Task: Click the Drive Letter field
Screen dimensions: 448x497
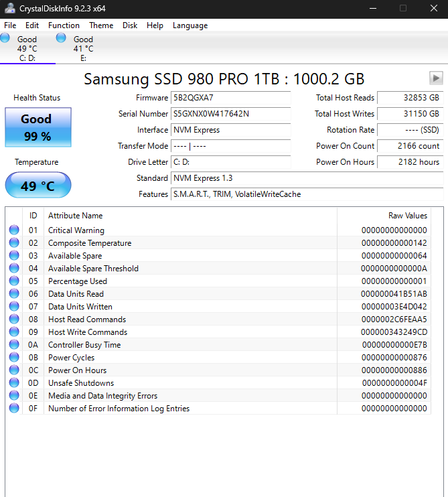Action: coord(230,162)
